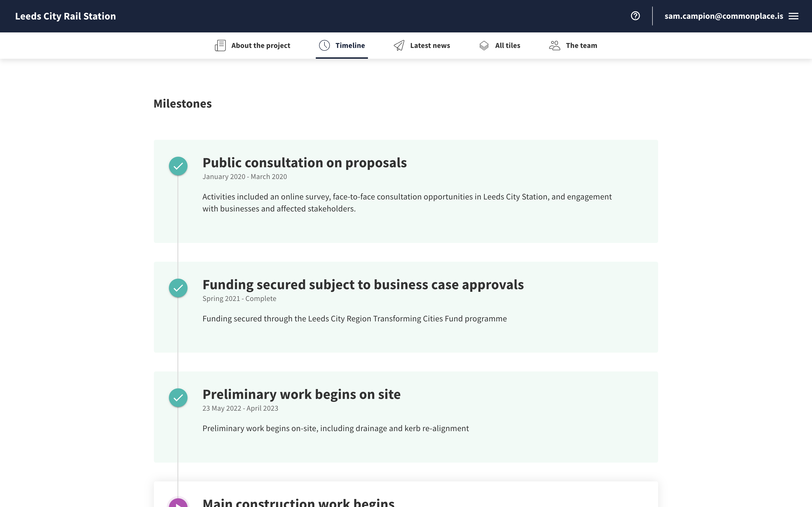This screenshot has height=507, width=812.
Task: Click the All tiles layers icon
Action: 484,46
